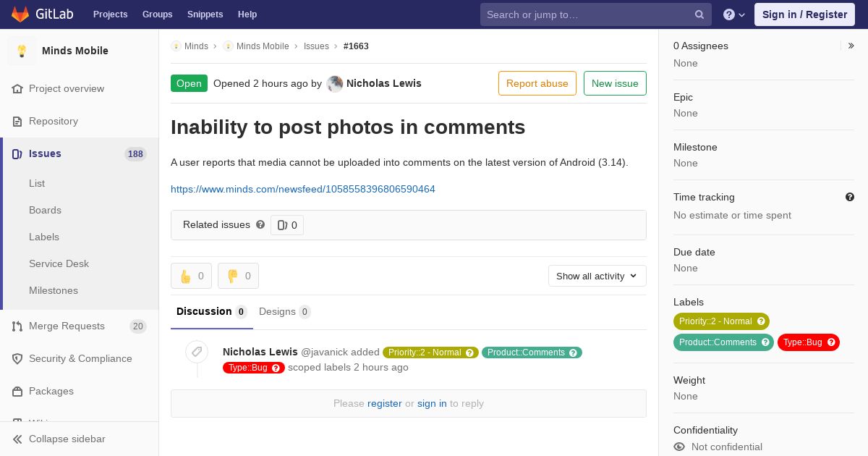Open Help in top navigation
868x456 pixels.
pos(247,14)
